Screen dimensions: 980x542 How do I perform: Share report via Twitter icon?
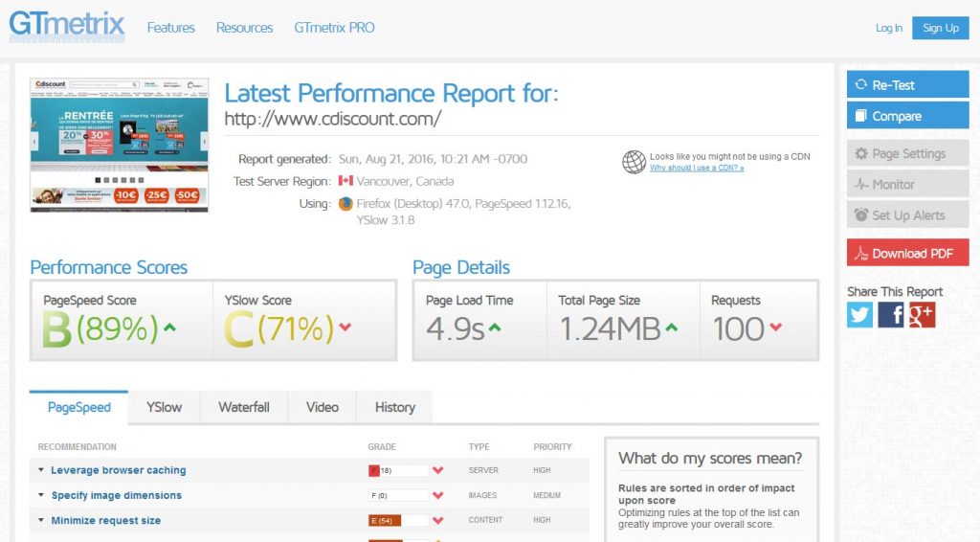coord(860,314)
